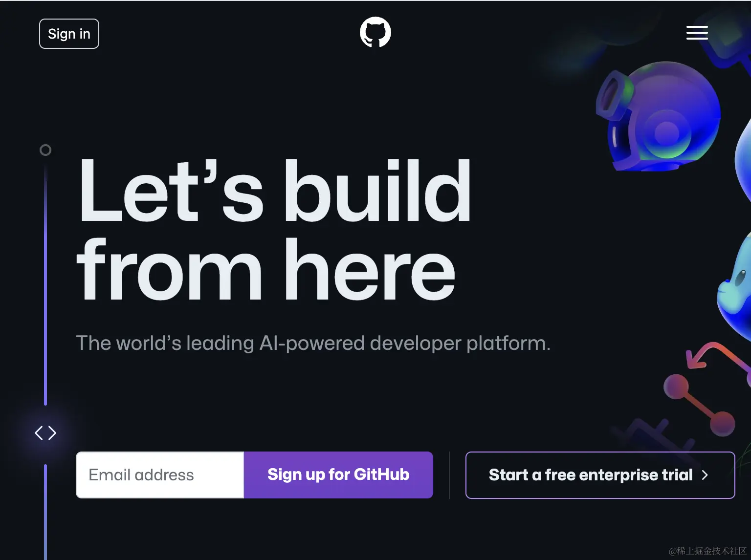Viewport: 751px width, 560px height.
Task: Click the small circle timeline marker
Action: (45, 150)
